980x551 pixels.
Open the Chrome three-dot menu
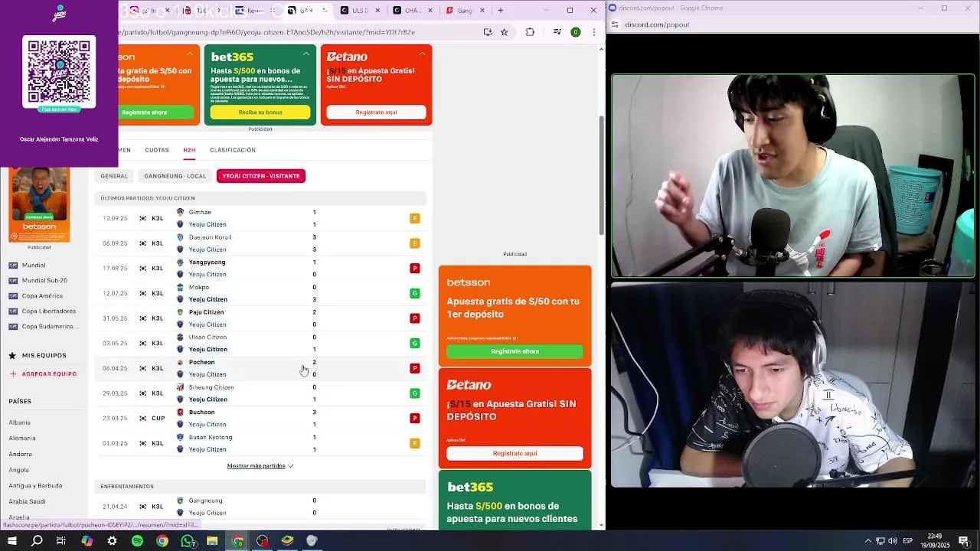(x=593, y=32)
